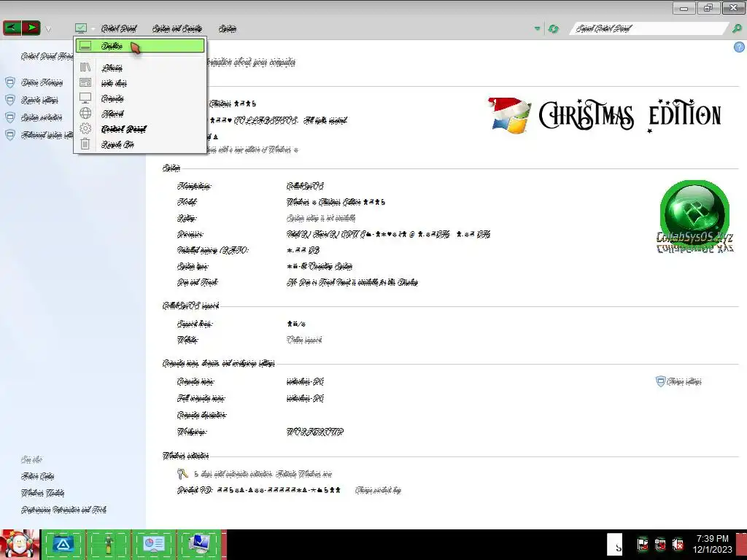Open Help with the blue question mark
This screenshot has height=560, width=747.
point(740,47)
